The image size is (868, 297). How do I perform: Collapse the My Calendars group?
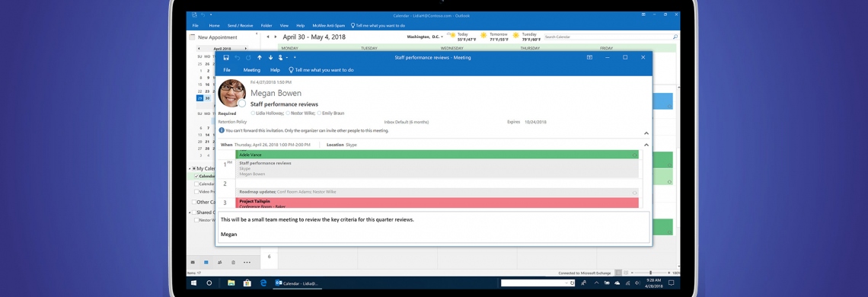tap(189, 168)
